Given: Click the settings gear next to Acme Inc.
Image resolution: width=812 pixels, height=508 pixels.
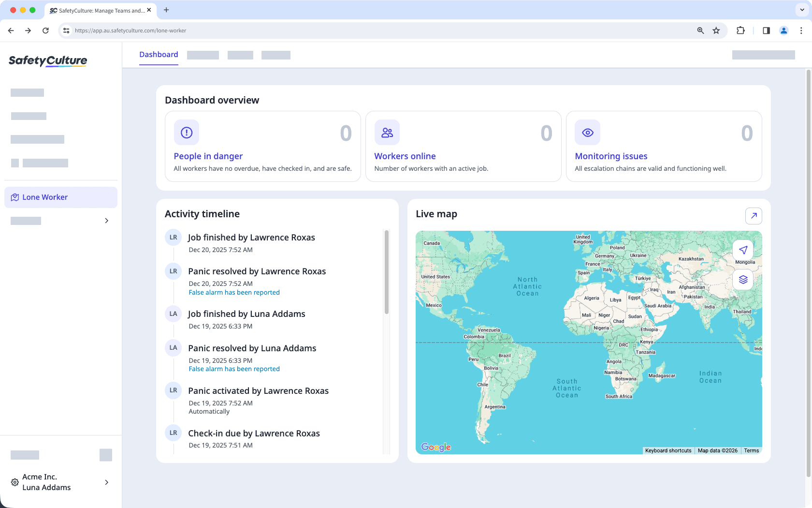Looking at the screenshot, I should [14, 482].
